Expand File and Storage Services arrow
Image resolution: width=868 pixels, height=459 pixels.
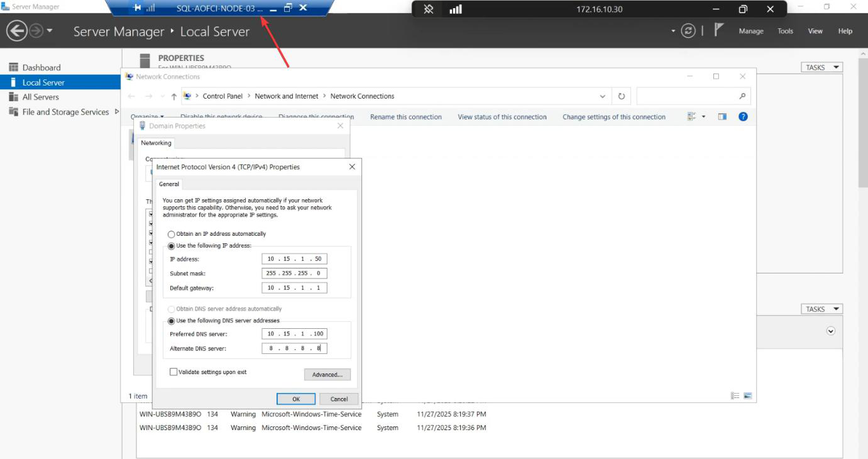pos(116,112)
